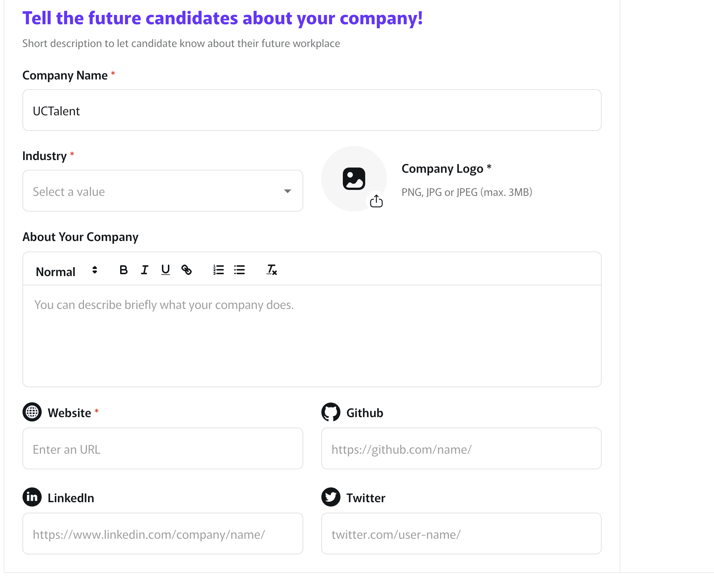Click the Website globe icon
The image size is (714, 588).
point(32,412)
